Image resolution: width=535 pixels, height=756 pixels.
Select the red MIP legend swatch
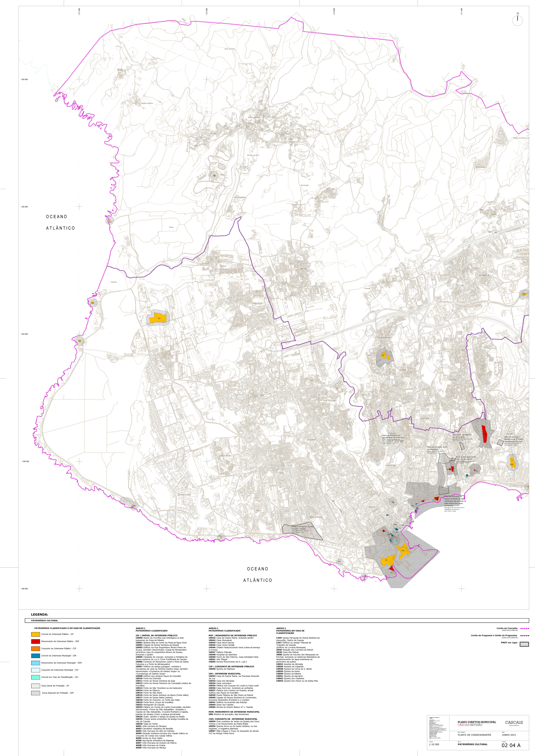click(36, 641)
